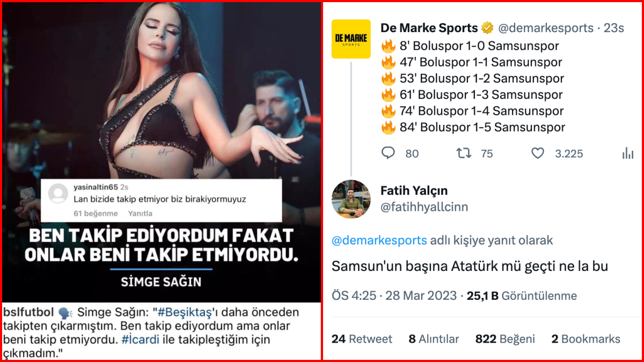Click the De Marke Sports yellow logo
The image size is (644, 362).
351,39
